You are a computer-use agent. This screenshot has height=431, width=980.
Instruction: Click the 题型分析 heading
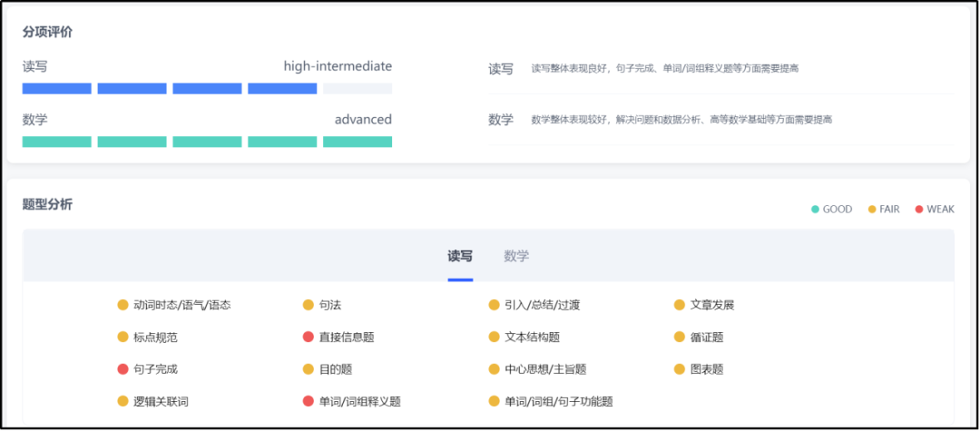(47, 203)
